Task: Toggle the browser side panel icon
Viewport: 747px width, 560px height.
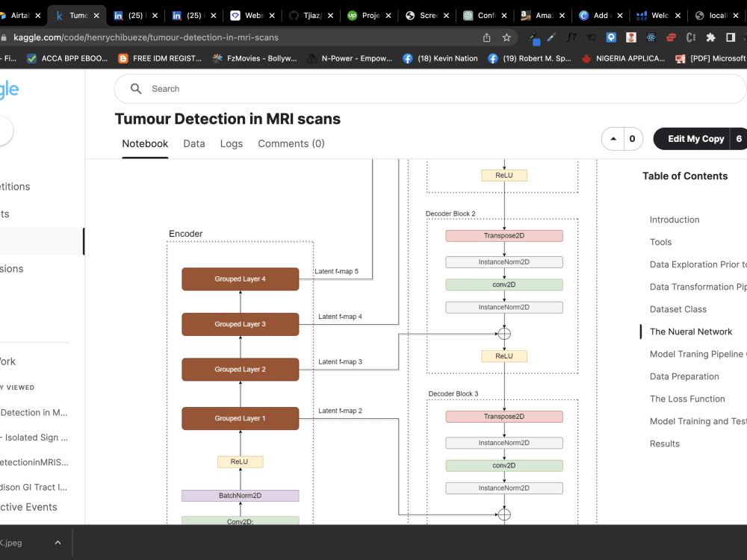Action: coord(731,37)
